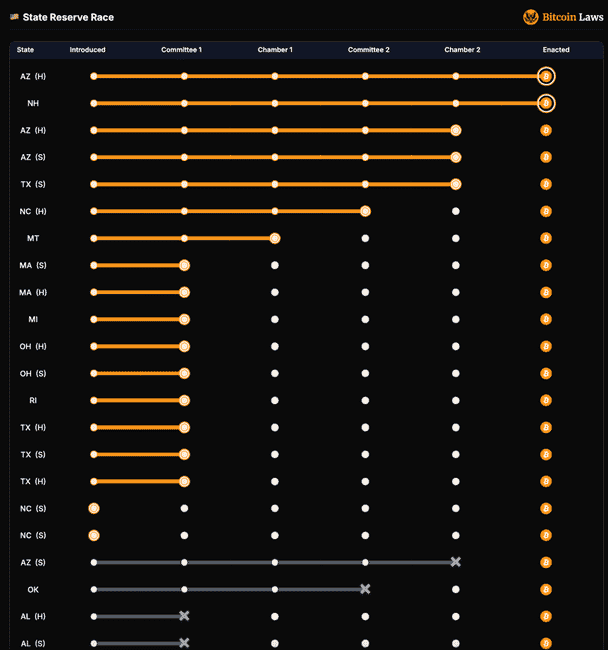Image resolution: width=608 pixels, height=650 pixels.
Task: Click the Chamber 2 dot in MT row
Action: click(x=456, y=238)
